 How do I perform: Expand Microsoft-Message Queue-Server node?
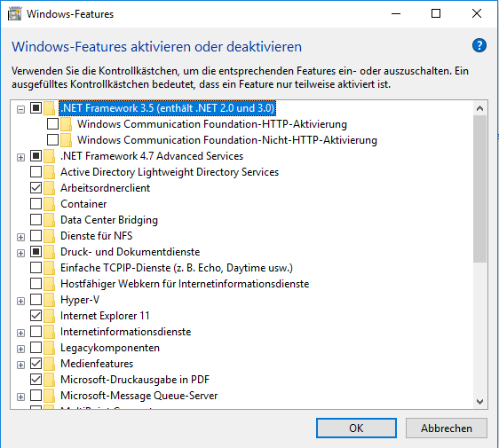tap(20, 397)
